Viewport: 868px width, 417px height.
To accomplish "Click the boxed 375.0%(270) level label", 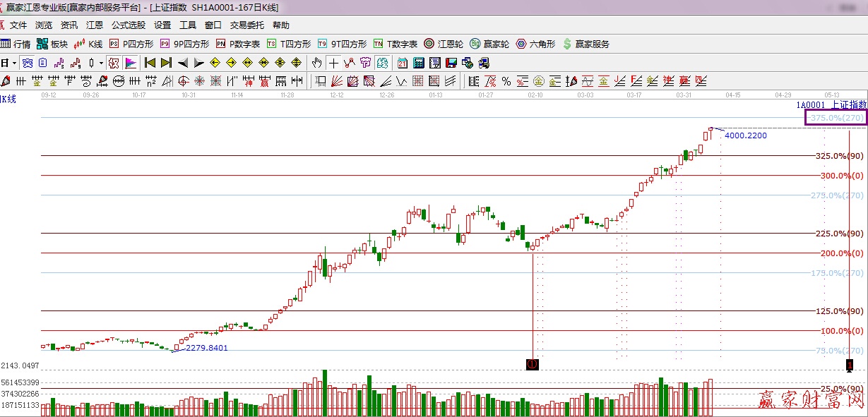I will pyautogui.click(x=835, y=118).
